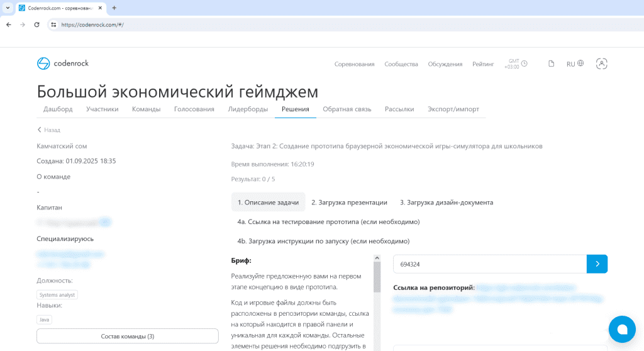Click the scrollbar in the brief panel

click(377, 277)
